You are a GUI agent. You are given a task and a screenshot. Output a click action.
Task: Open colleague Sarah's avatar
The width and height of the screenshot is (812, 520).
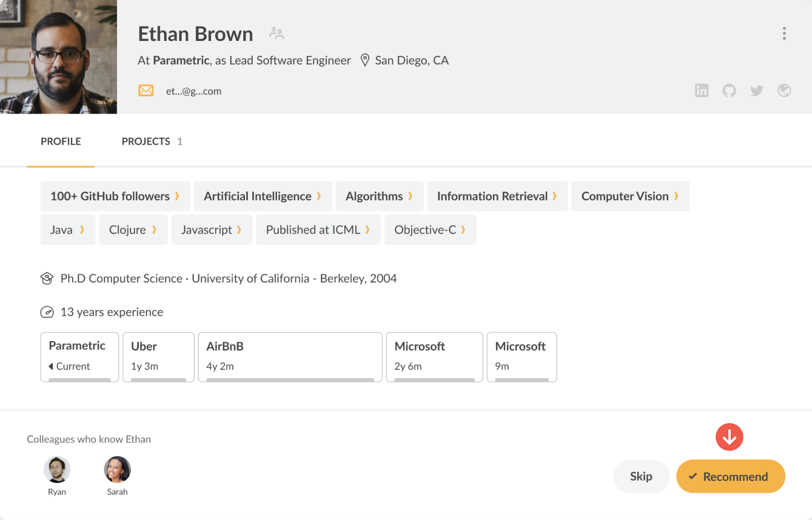point(117,469)
